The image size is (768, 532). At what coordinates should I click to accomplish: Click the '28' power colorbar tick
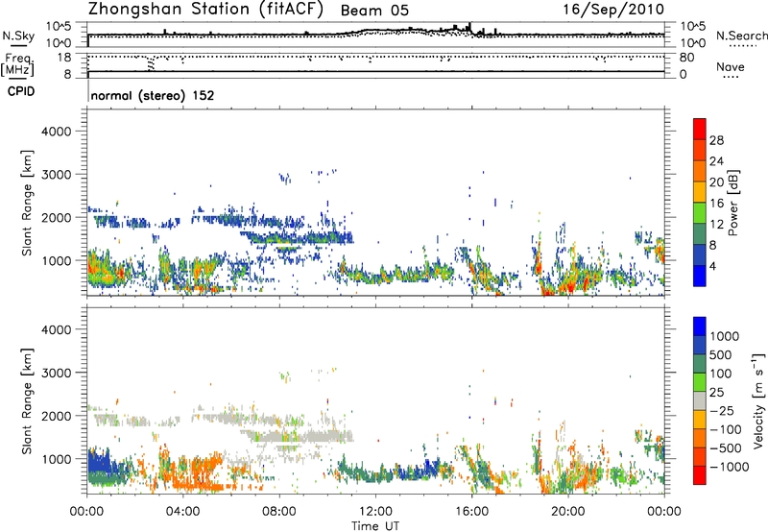(x=716, y=140)
